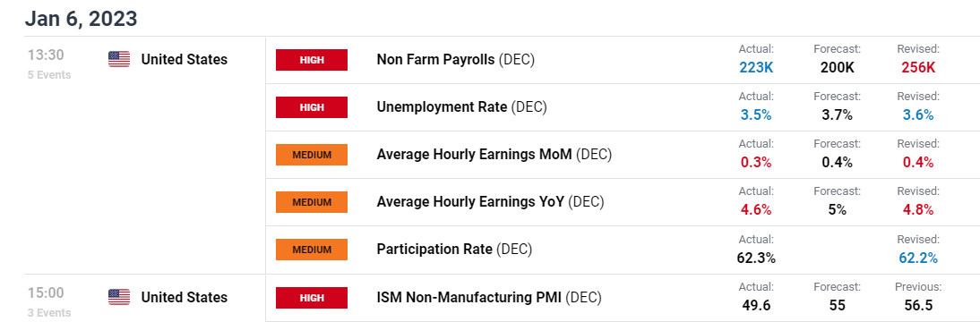
Task: Open the Participation Rate event
Action: [x=454, y=250]
